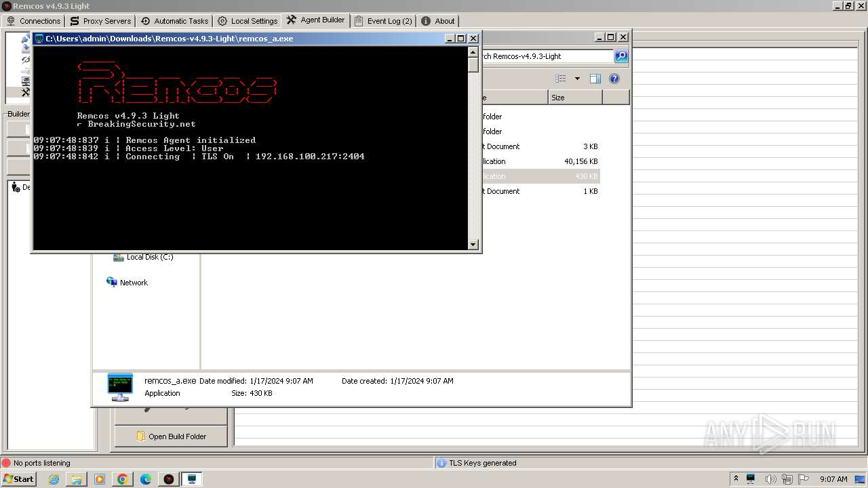Switch to the Remcos taskbar icon
868x488 pixels.
click(169, 479)
